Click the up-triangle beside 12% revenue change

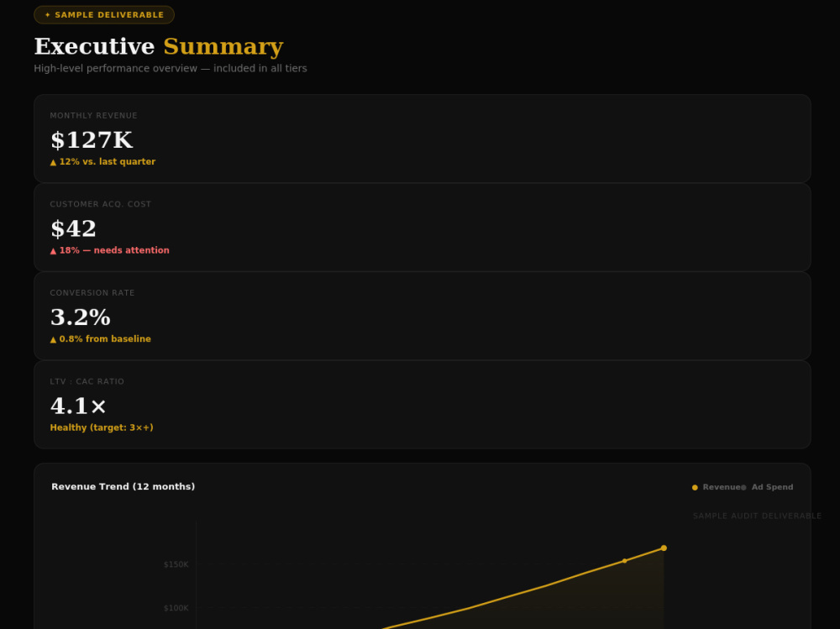tap(53, 162)
